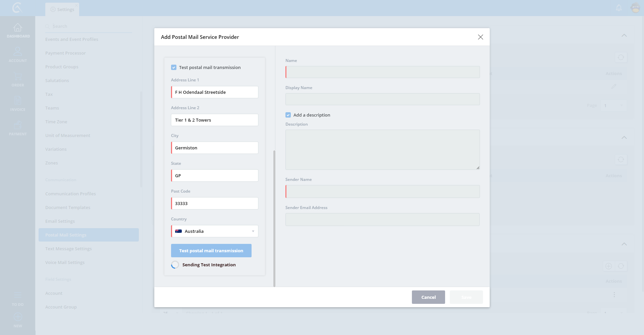Screen dimensions: 644x335
Task: Open the Payment sidebar icon
Action: (18, 125)
